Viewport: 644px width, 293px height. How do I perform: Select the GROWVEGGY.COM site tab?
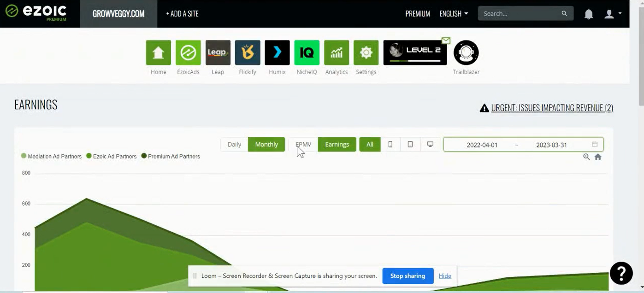[118, 14]
